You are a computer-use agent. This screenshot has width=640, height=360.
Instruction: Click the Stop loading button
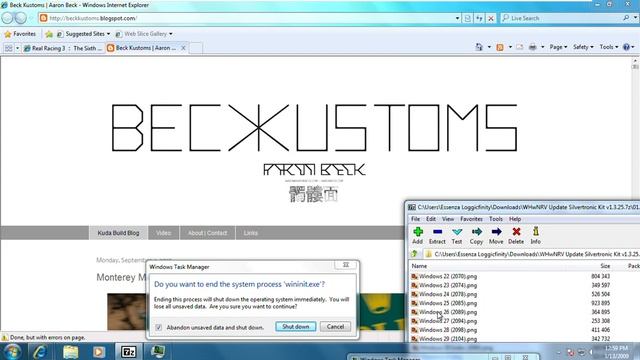point(491,18)
